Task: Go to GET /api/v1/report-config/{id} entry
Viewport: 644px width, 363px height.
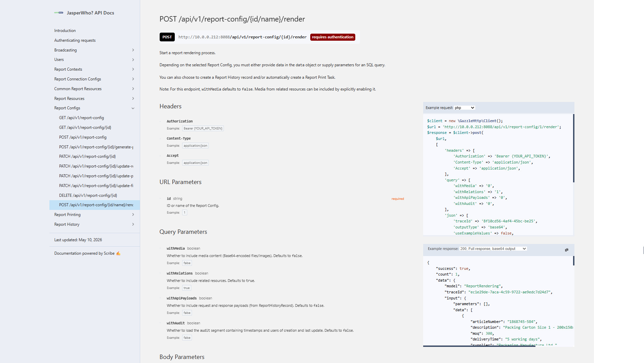Action: (x=85, y=128)
